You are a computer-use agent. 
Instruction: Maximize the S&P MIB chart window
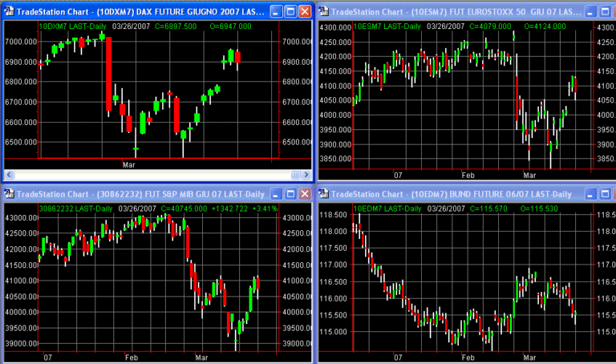(290, 193)
